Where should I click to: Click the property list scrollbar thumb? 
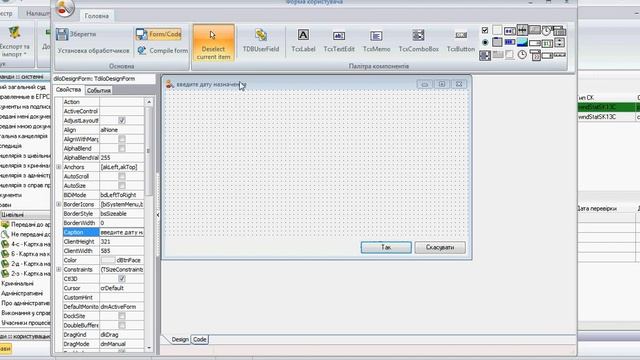tap(149, 151)
